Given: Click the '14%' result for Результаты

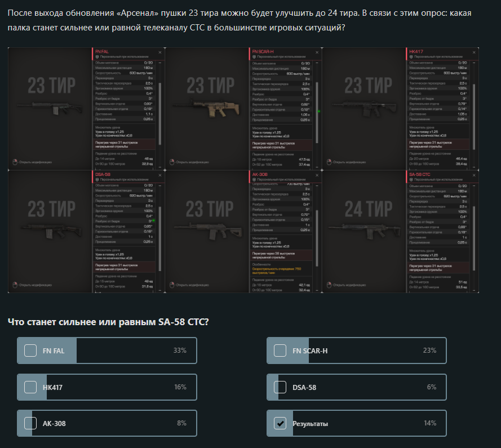Looking at the screenshot, I should 430,423.
